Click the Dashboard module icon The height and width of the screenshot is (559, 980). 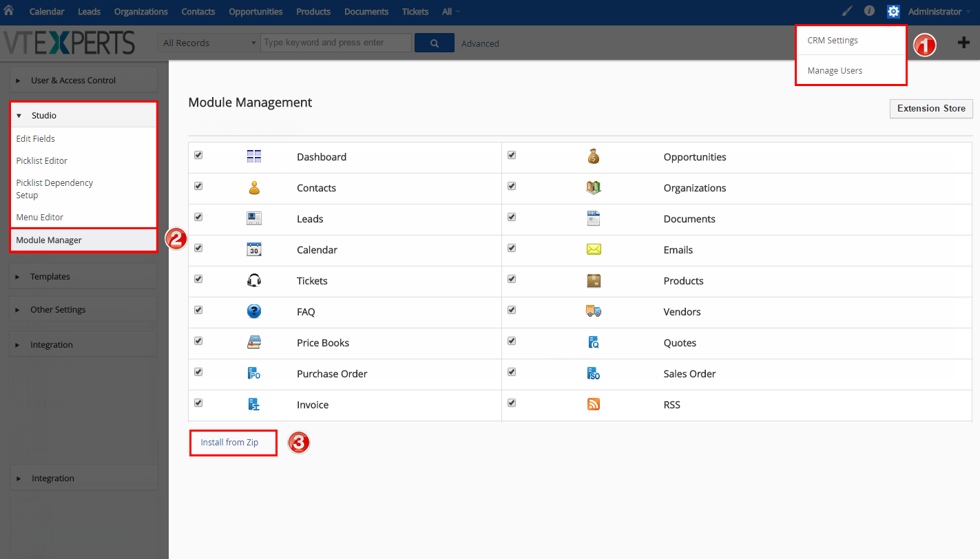(x=254, y=156)
